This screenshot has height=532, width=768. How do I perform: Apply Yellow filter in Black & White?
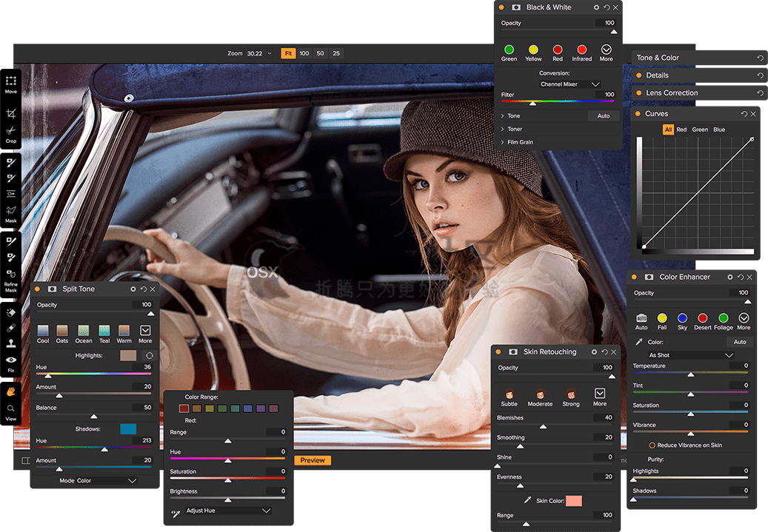[533, 50]
